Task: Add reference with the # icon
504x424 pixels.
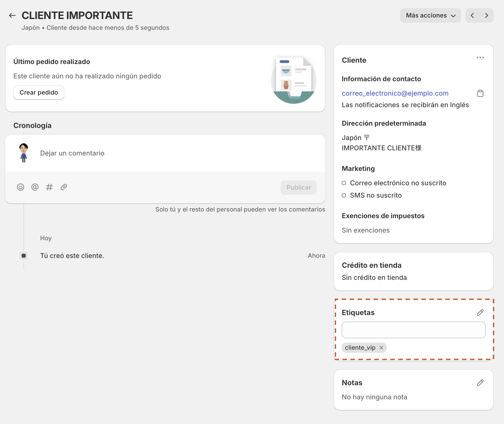Action: click(x=49, y=187)
